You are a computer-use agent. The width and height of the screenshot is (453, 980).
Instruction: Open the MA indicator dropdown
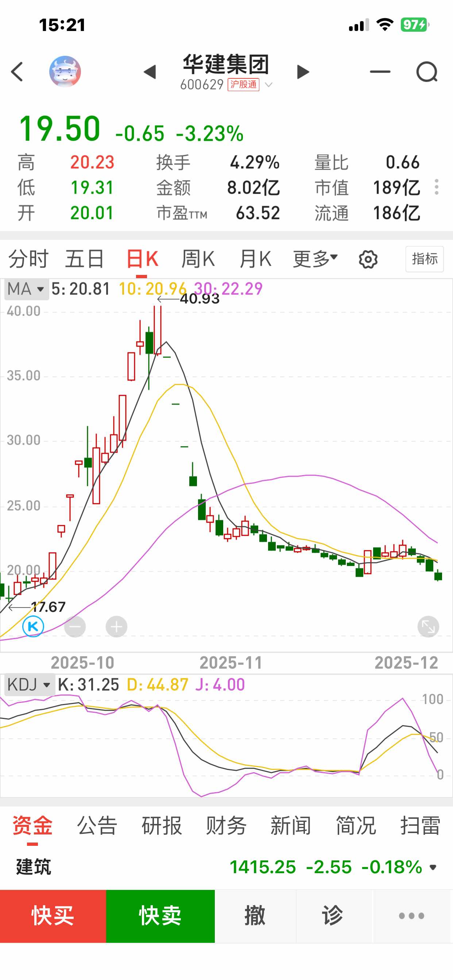26,289
